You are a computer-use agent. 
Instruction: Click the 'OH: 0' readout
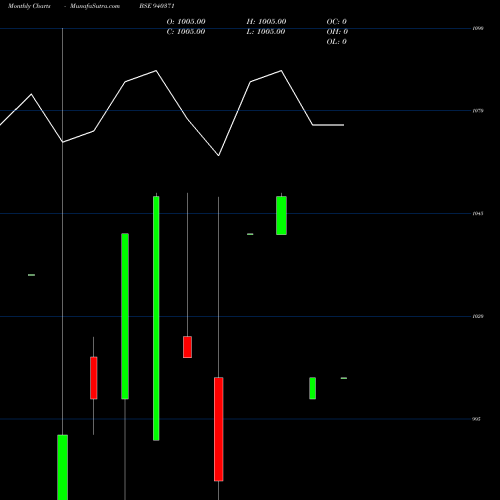pyautogui.click(x=337, y=32)
